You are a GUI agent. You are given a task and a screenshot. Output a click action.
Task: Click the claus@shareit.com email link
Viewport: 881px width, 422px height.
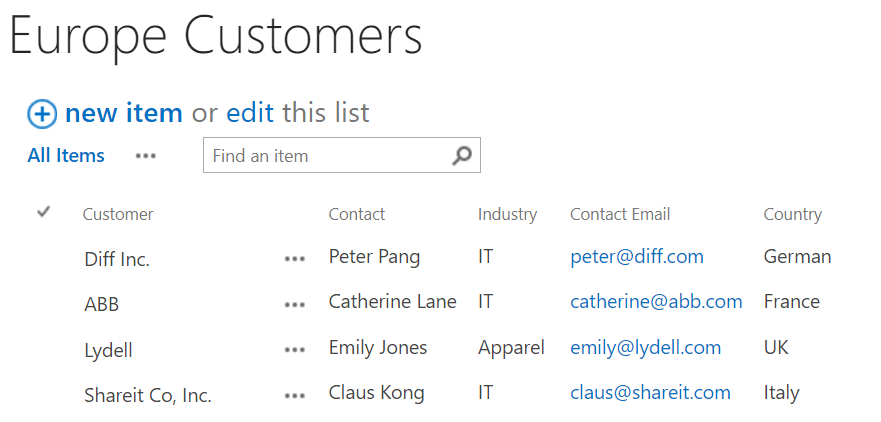[650, 393]
